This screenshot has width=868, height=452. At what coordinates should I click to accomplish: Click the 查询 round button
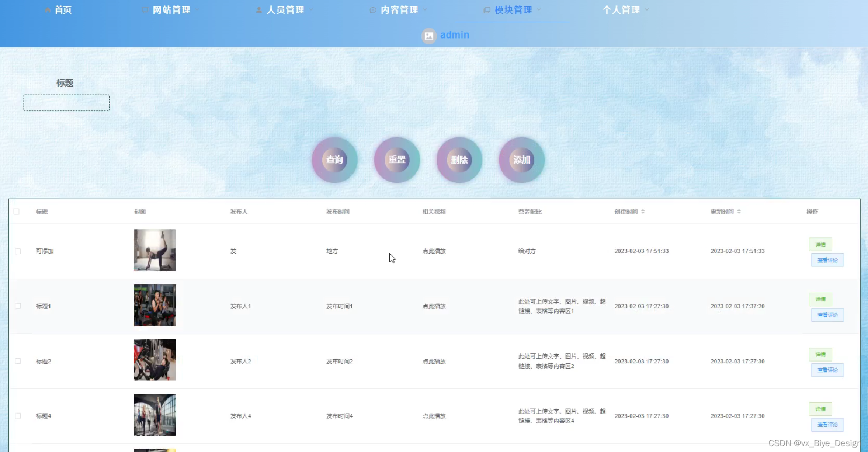[335, 160]
